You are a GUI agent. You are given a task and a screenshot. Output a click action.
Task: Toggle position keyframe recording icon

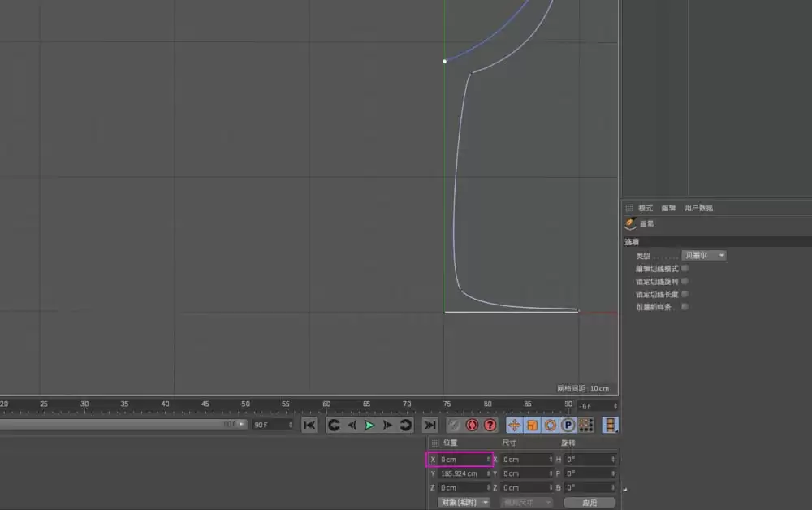[515, 425]
